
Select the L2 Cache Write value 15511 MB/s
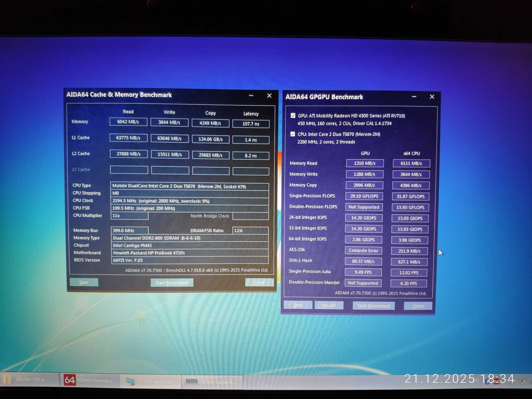(x=170, y=154)
